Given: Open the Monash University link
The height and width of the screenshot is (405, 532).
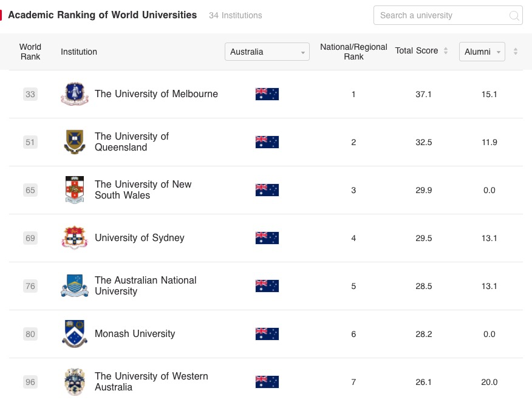Looking at the screenshot, I should tap(135, 334).
